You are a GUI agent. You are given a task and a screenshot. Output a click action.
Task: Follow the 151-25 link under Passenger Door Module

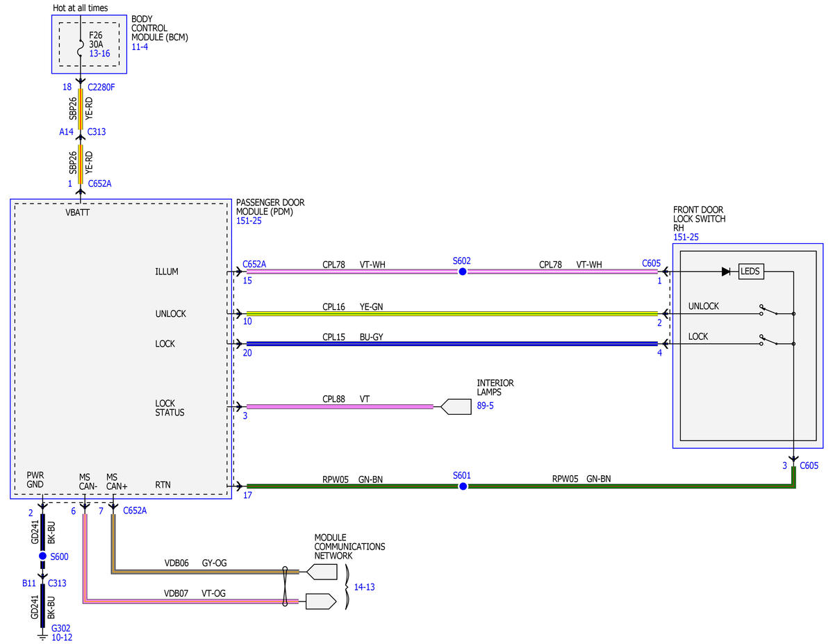point(249,220)
